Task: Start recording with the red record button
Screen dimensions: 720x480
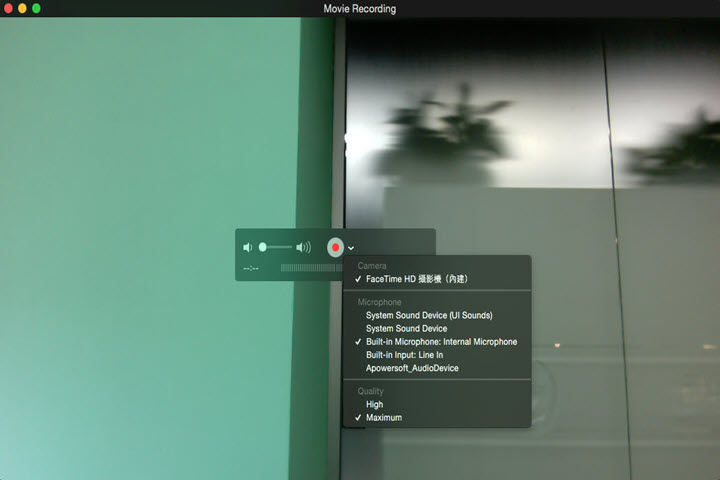Action: (335, 248)
